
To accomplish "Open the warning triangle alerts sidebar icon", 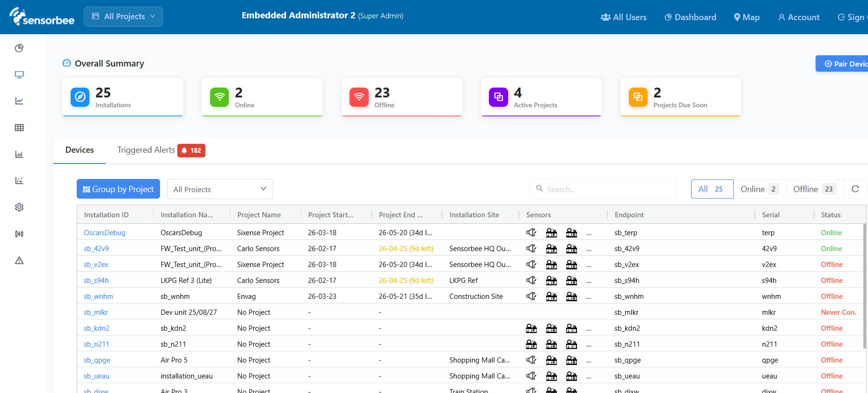I will tap(19, 260).
